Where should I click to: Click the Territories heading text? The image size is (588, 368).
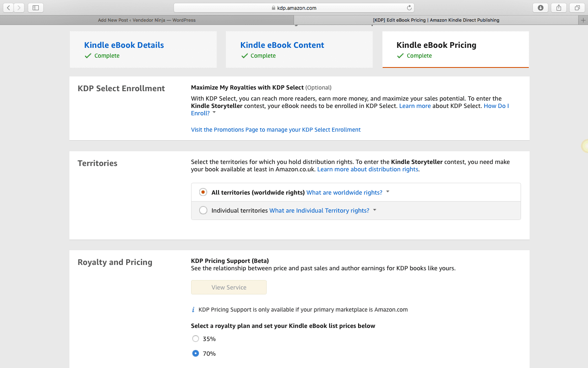98,163
